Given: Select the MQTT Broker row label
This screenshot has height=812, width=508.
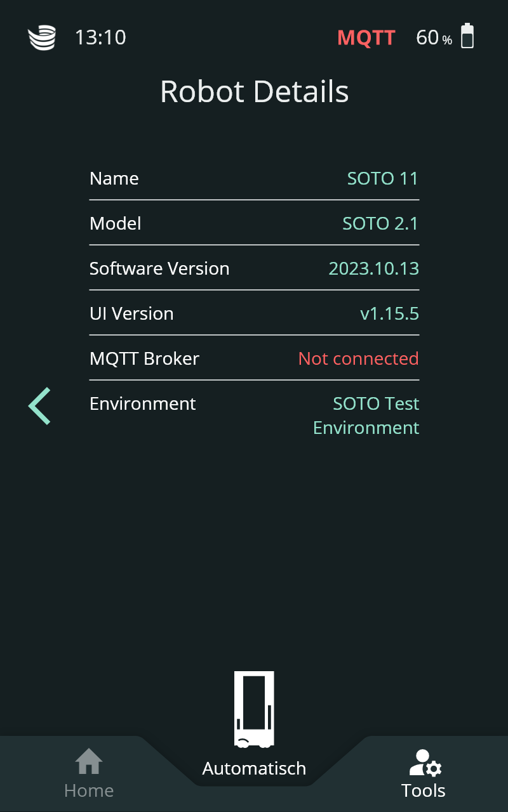Looking at the screenshot, I should tap(144, 358).
